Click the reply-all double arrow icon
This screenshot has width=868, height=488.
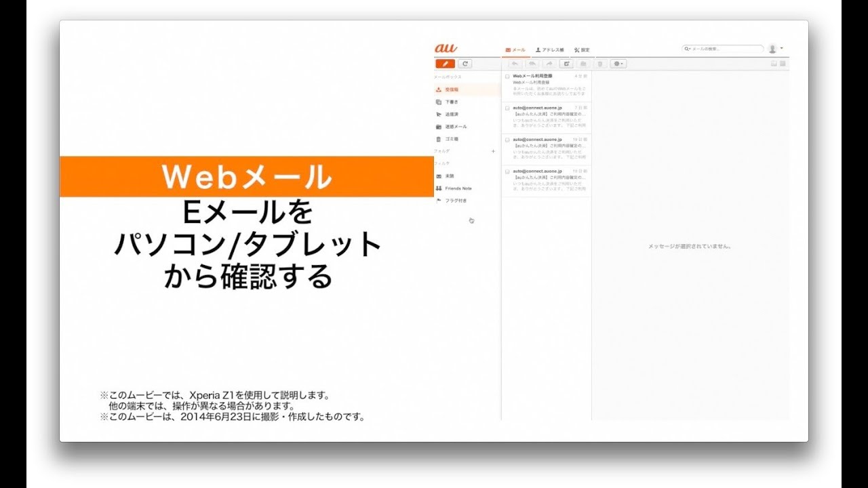point(532,64)
